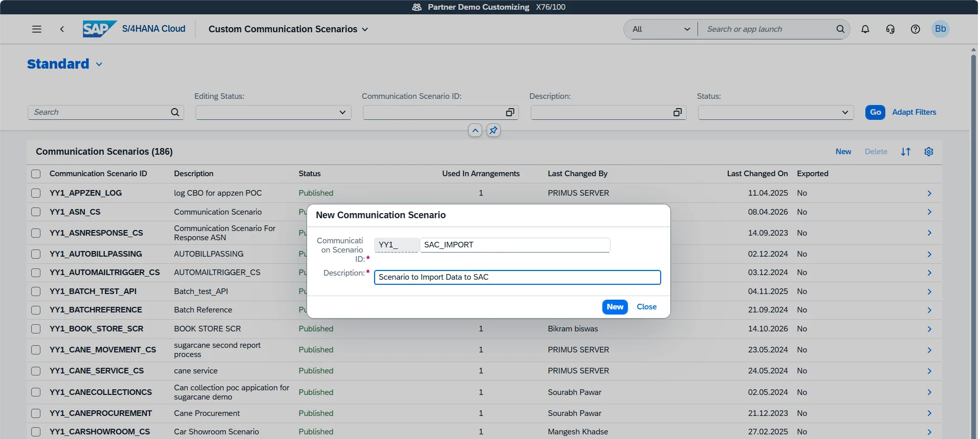Click the SAP logo
This screenshot has width=980, height=439.
coord(99,29)
